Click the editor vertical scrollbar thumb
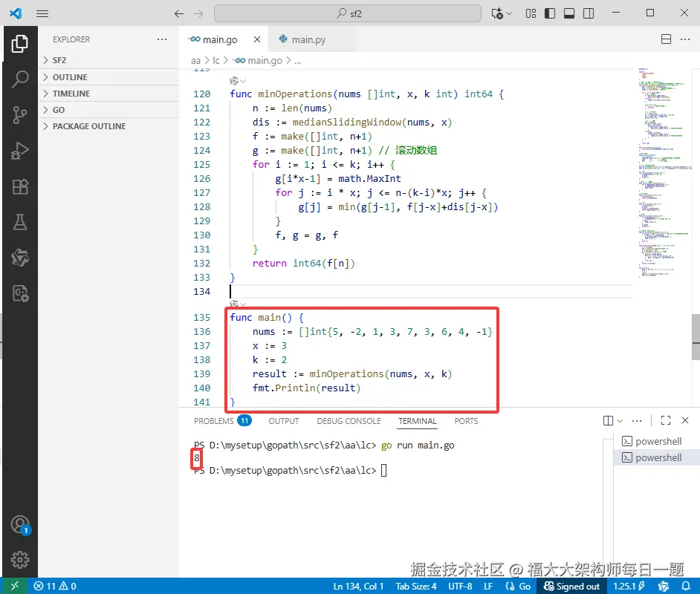The width and height of the screenshot is (700, 594). click(696, 336)
